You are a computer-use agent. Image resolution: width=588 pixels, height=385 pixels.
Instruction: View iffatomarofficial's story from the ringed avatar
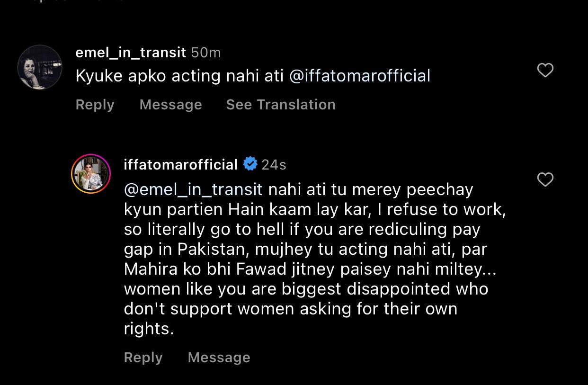(90, 173)
